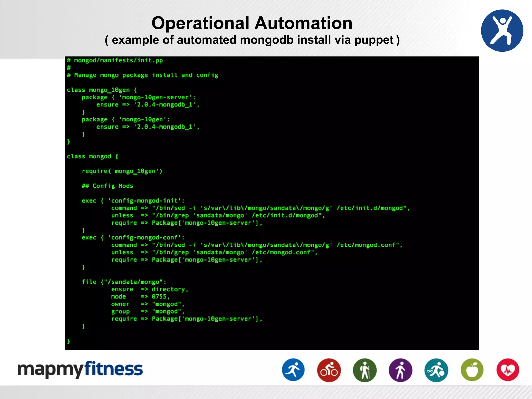Click the '## Config Mods' comment

click(107, 186)
